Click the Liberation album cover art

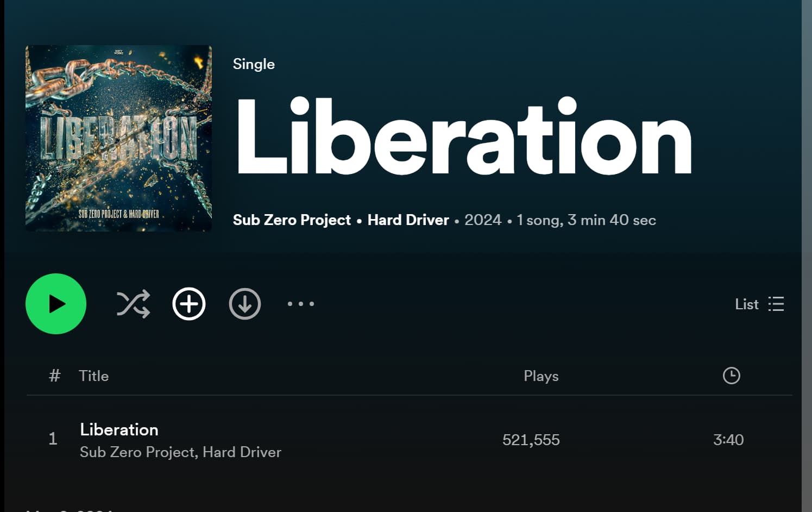coord(118,138)
